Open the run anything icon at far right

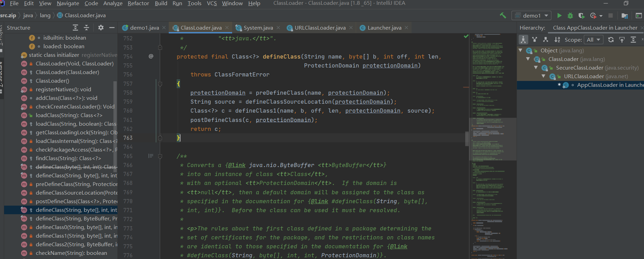(638, 15)
